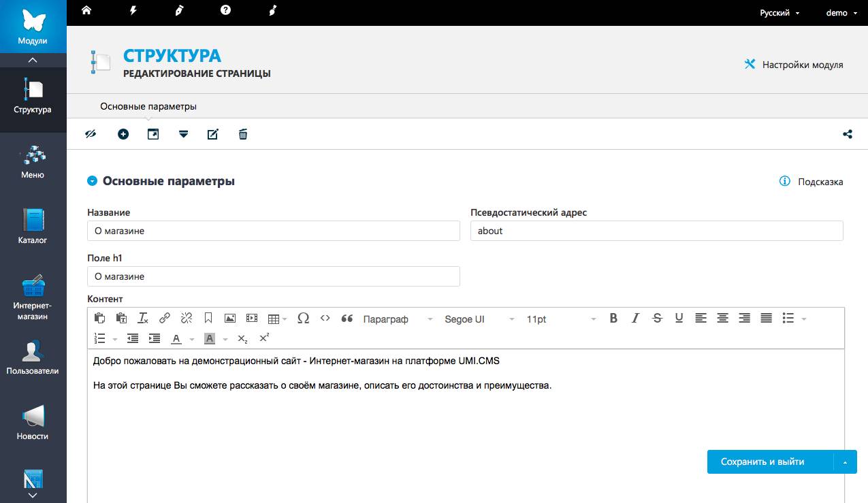Click the plus add page icon
This screenshot has height=503, width=868.
[123, 134]
